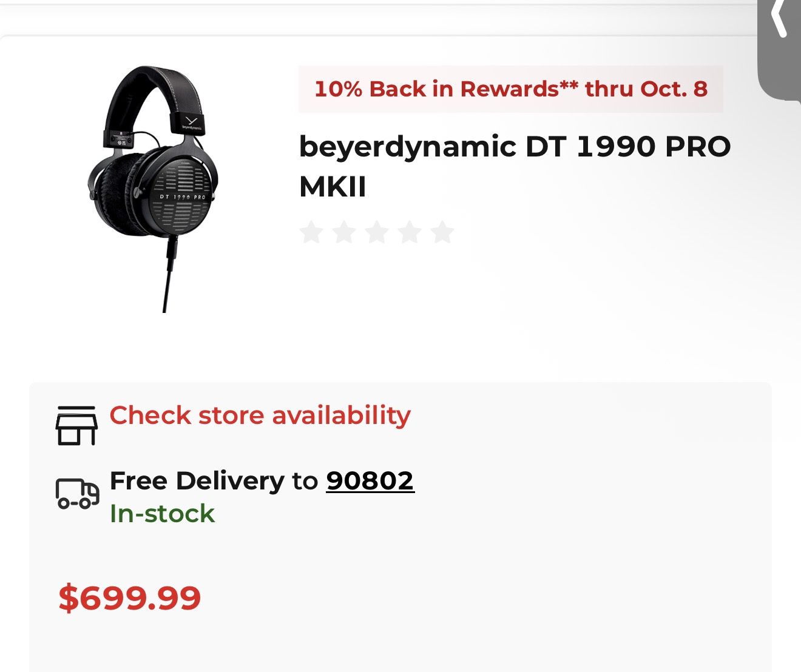The height and width of the screenshot is (672, 801).
Task: Click the white chevron arrow icon
Action: coord(780,18)
